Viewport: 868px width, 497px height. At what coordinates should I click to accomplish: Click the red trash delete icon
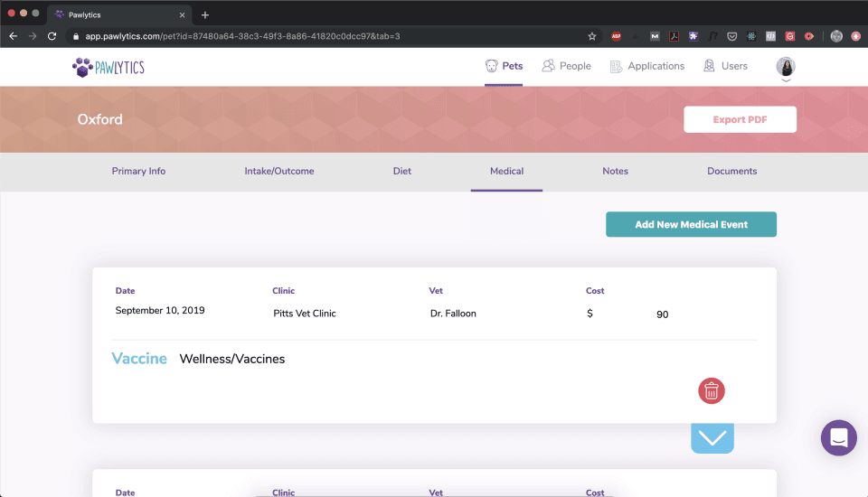click(x=712, y=390)
